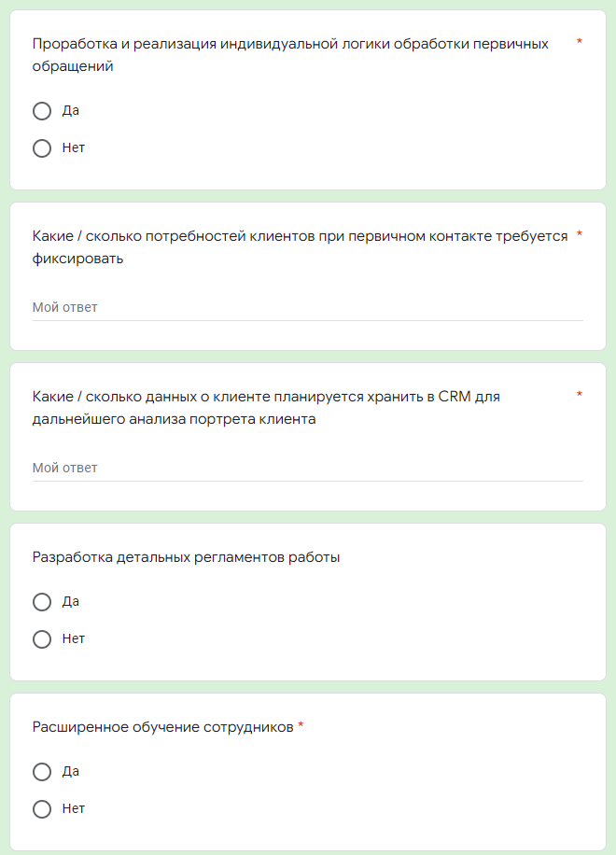Click the "Расширенное обучение сотрудников" heading
This screenshot has height=855, width=616.
pos(162,727)
